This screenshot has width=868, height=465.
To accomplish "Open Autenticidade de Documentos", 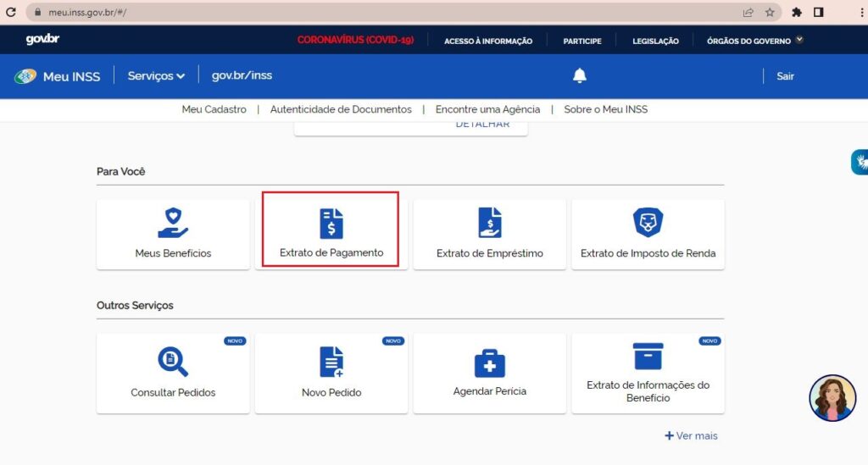I will [341, 109].
